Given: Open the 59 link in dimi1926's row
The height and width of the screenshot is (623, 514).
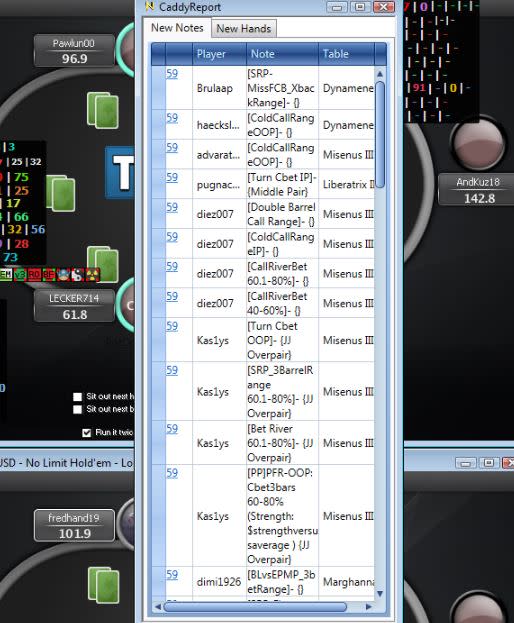Looking at the screenshot, I should click(x=172, y=575).
